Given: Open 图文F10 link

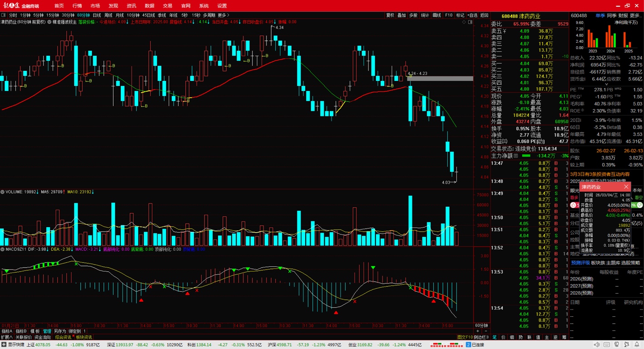Looking at the screenshot, I should coord(465,337).
